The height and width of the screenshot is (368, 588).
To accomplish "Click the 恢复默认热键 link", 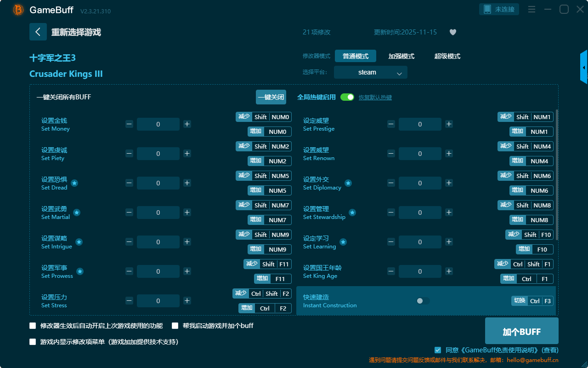I will click(375, 98).
